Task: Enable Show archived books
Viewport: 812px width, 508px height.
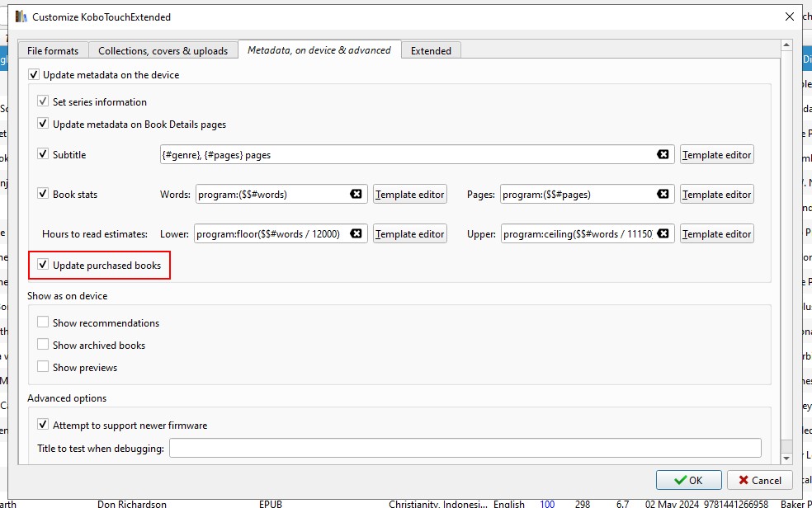Action: [x=43, y=345]
